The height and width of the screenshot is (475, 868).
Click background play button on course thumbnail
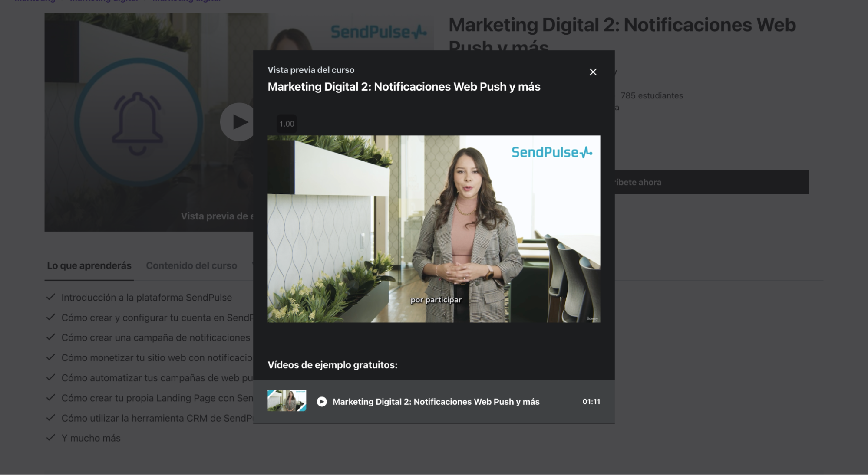pyautogui.click(x=237, y=122)
